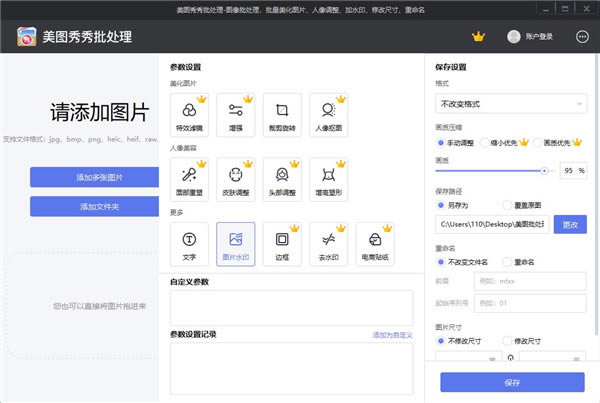Click the 保存 save button
This screenshot has height=403, width=600.
[x=512, y=382]
